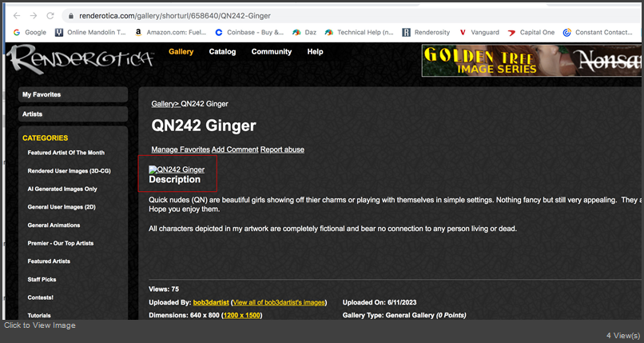
Task: Select Featured Artist Of The Month category
Action: coord(66,153)
